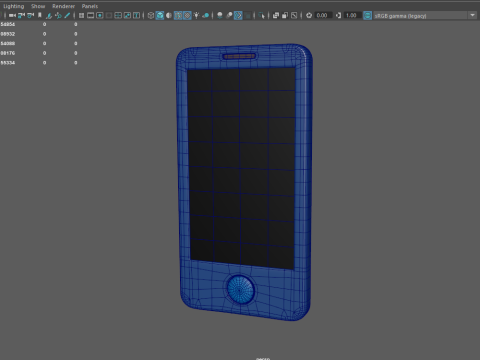Click the 2D Pan/Zoom icon
This screenshot has width=480, height=360.
click(x=58, y=15)
